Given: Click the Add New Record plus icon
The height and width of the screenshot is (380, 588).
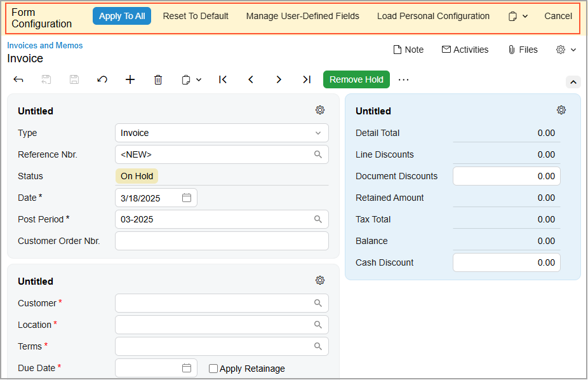Looking at the screenshot, I should point(130,79).
